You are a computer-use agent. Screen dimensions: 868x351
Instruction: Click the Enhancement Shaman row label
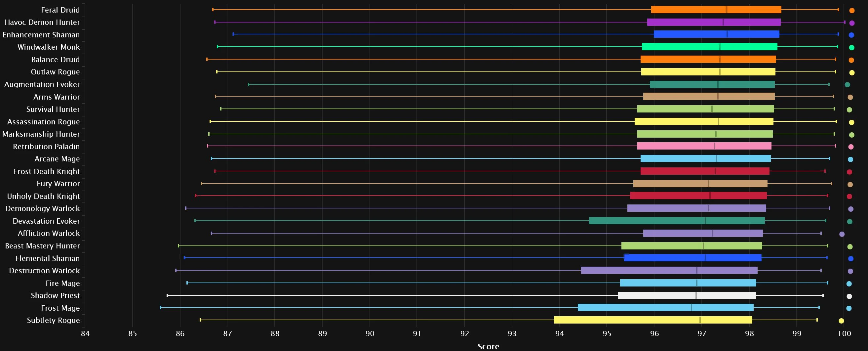tap(41, 35)
